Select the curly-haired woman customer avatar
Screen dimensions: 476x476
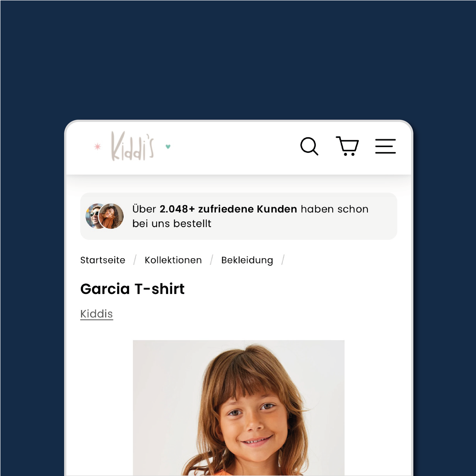[111, 216]
